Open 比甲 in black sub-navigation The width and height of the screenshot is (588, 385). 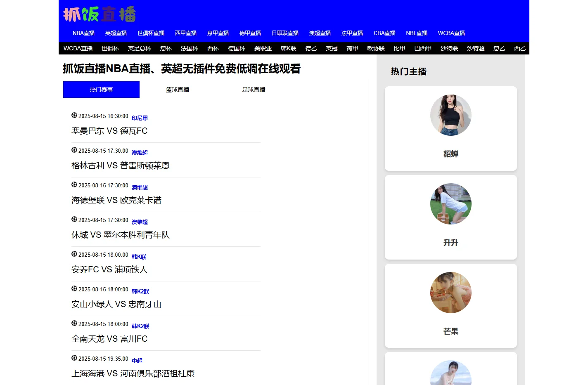399,48
